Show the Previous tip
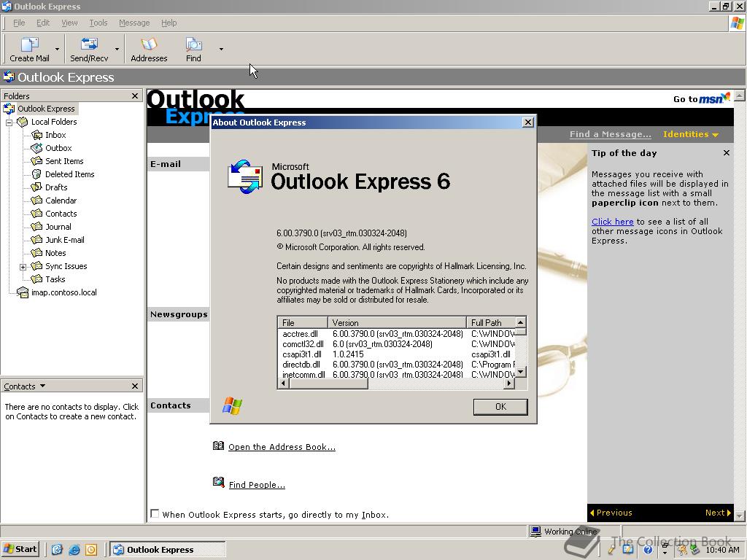747x560 pixels. pos(611,513)
